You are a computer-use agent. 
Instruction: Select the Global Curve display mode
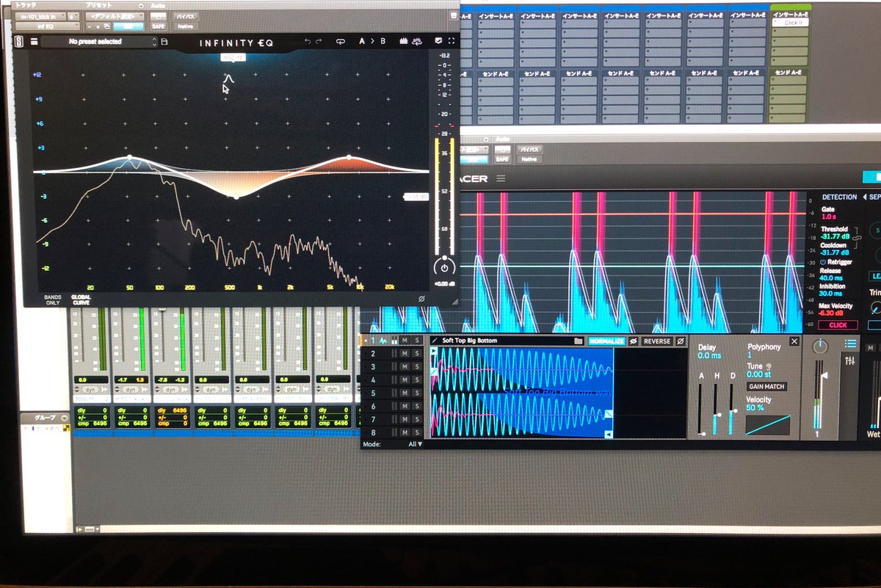point(81,299)
